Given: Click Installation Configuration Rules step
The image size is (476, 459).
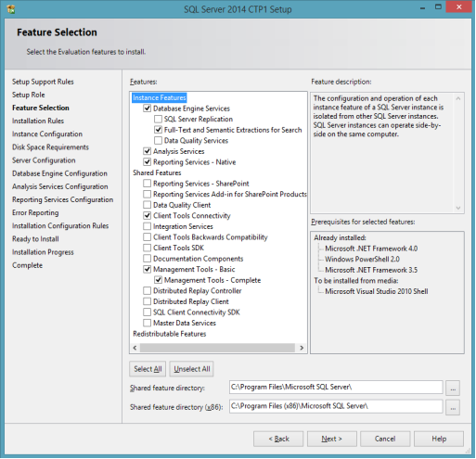Looking at the screenshot, I should [x=60, y=226].
